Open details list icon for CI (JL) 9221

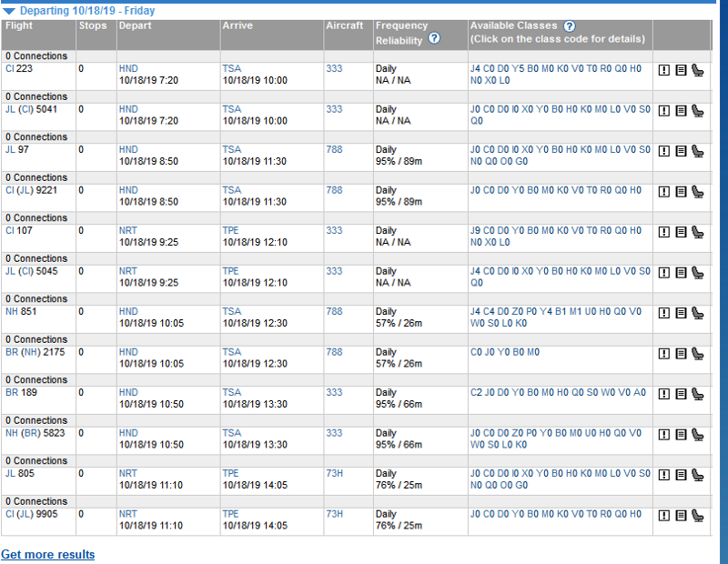681,192
